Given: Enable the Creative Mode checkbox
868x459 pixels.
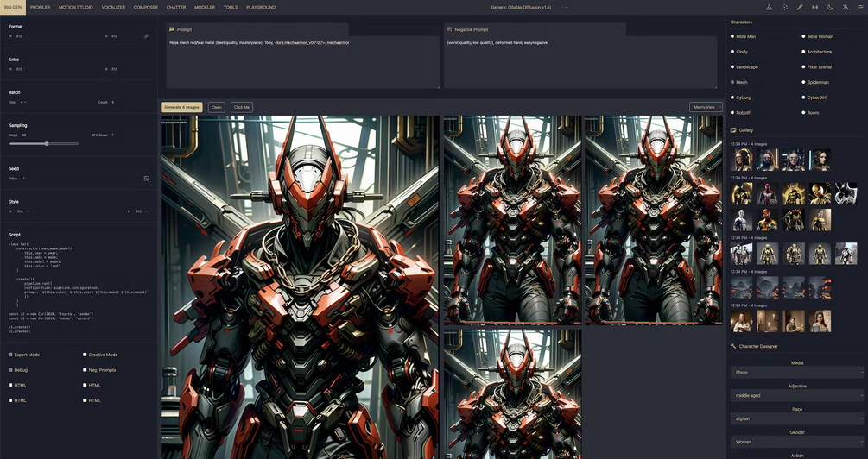Looking at the screenshot, I should click(85, 355).
